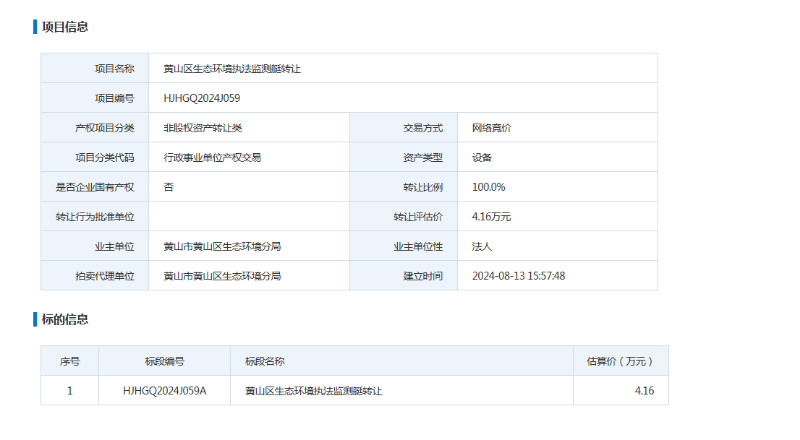
Task: Click the agency value beside 拍卖代理单位
Action: (x=222, y=275)
